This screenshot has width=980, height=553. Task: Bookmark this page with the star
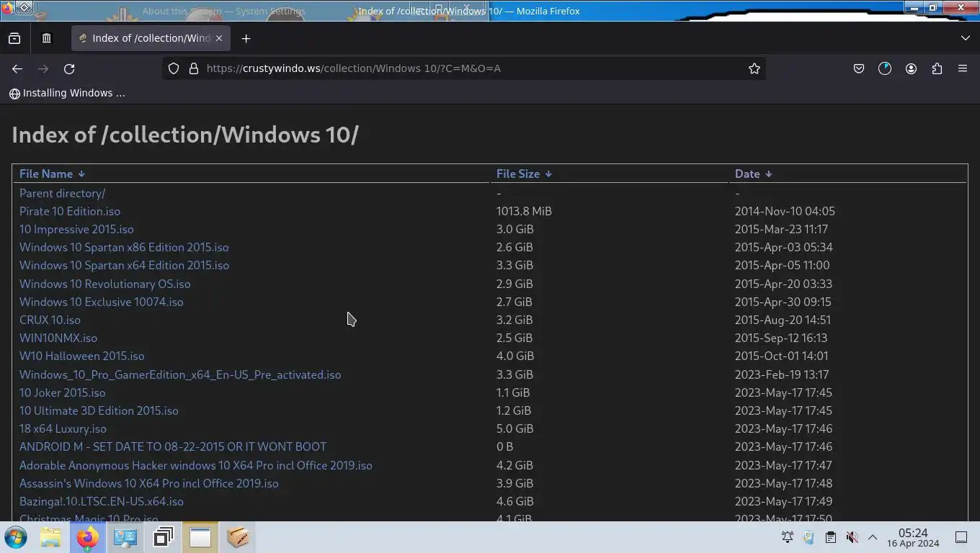tap(754, 68)
